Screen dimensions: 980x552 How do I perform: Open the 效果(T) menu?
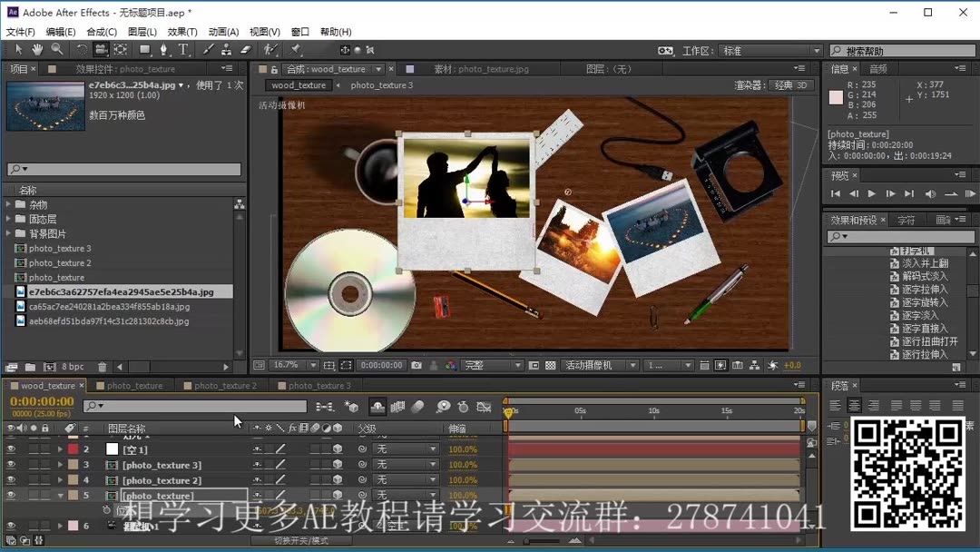coord(184,32)
